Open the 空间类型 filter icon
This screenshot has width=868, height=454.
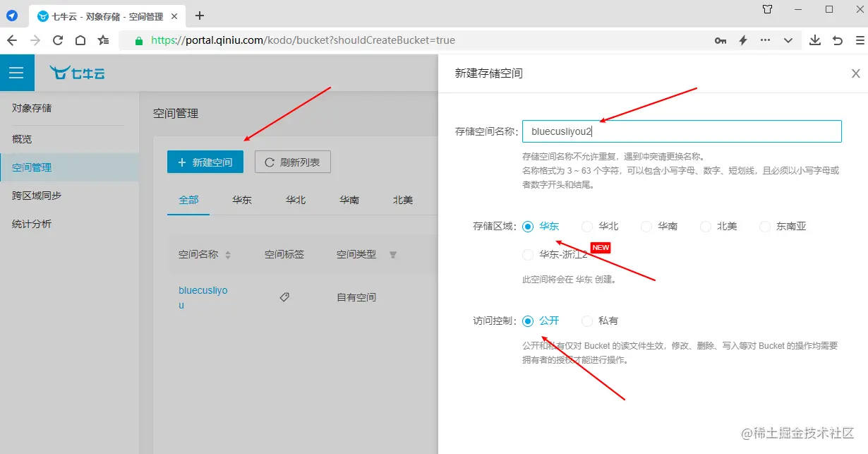(x=393, y=255)
